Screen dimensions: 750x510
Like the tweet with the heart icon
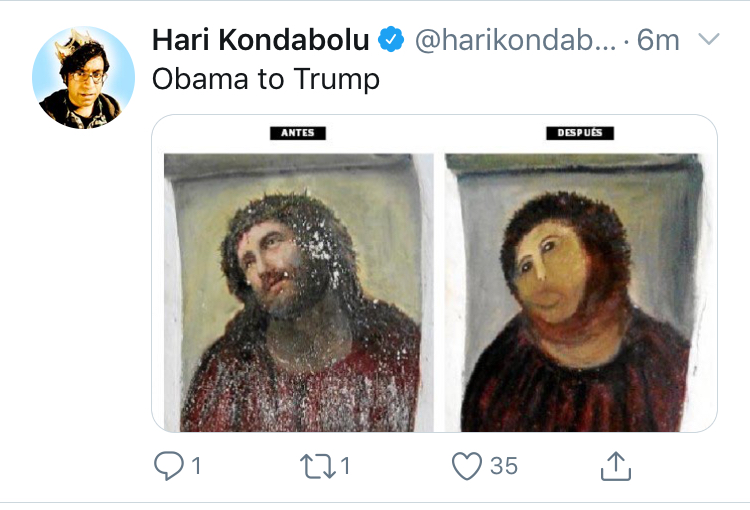(x=467, y=466)
